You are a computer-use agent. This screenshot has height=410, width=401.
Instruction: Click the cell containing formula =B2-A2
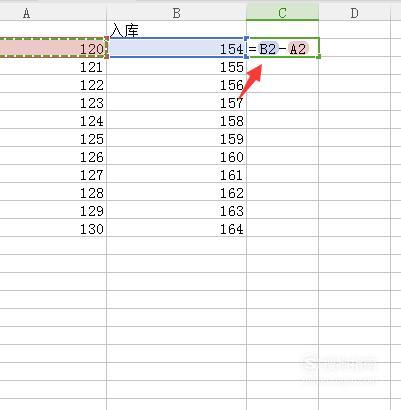coord(283,48)
